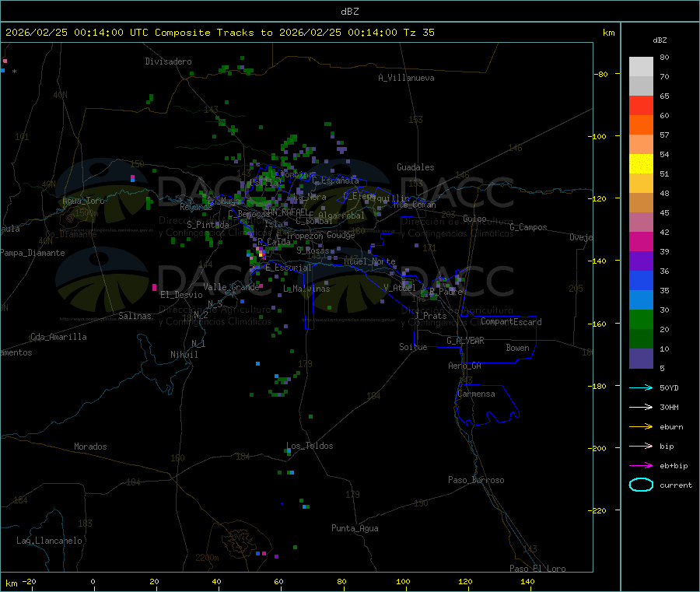The width and height of the screenshot is (700, 592).
Task: Click the dBZ title at top
Action: [x=349, y=12]
